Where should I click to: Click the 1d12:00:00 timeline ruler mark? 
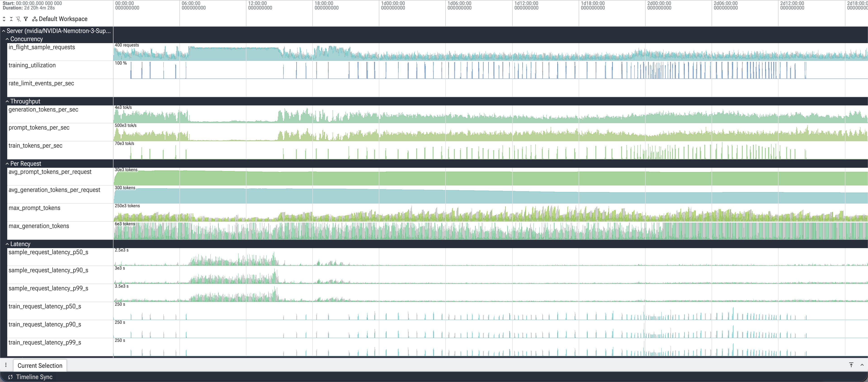526,5
